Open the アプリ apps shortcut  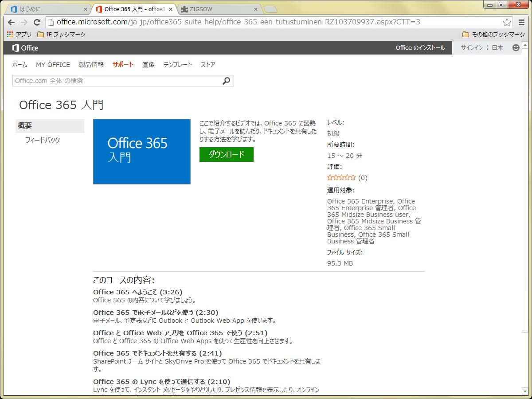click(x=20, y=34)
